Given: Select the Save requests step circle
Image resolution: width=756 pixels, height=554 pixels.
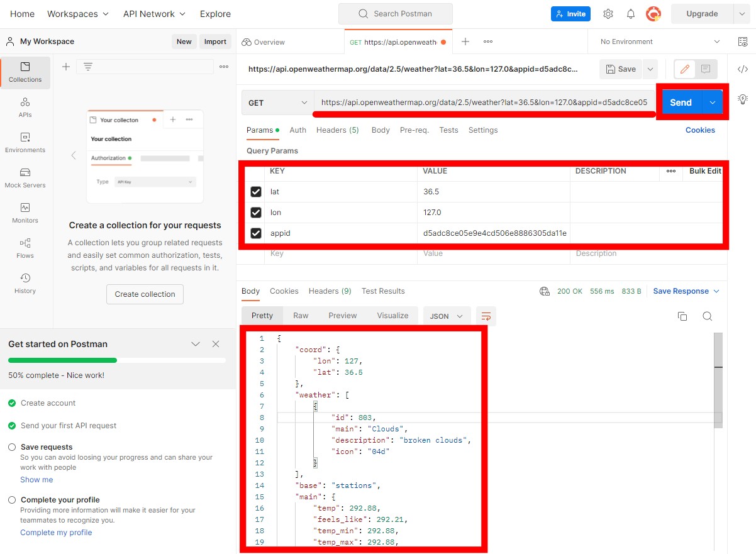Looking at the screenshot, I should click(12, 447).
